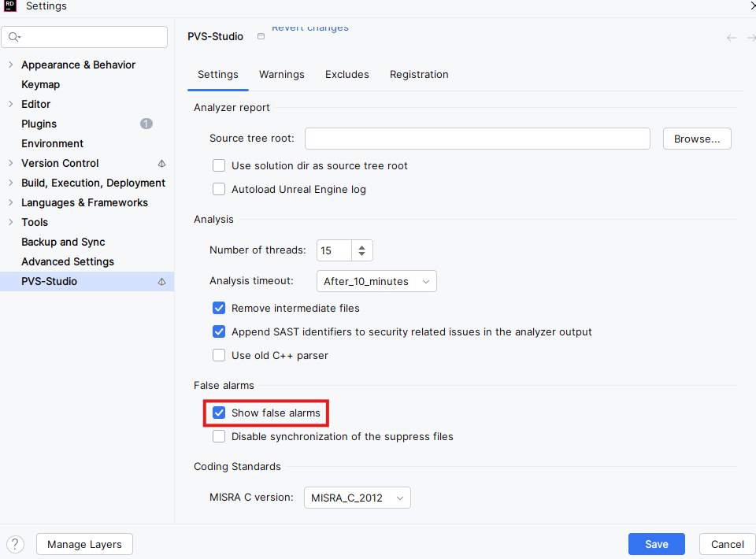Expand the Appearance & Behavior tree node
The width and height of the screenshot is (756, 559).
click(x=10, y=65)
